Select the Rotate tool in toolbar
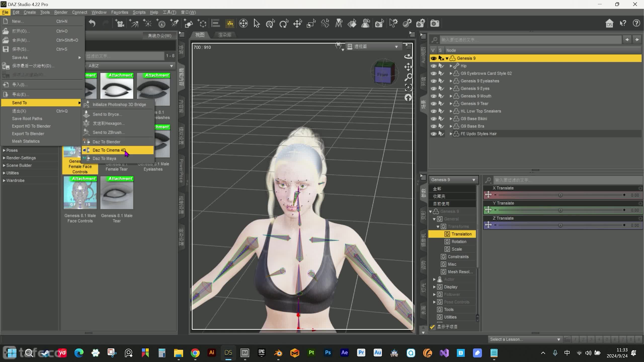 (284, 23)
